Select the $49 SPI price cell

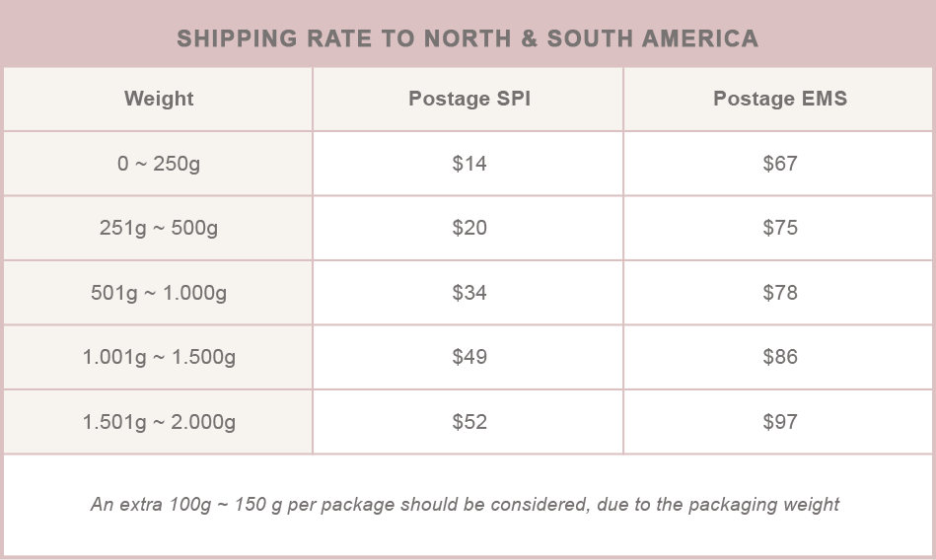tap(468, 357)
